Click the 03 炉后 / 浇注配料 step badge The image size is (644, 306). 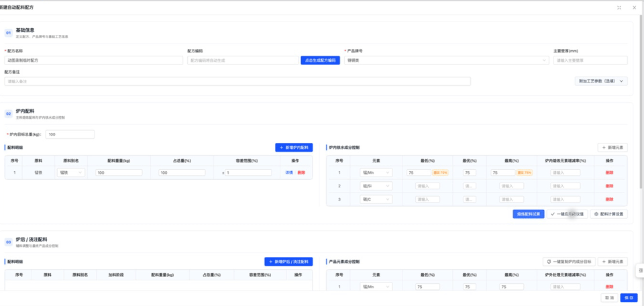click(x=8, y=242)
